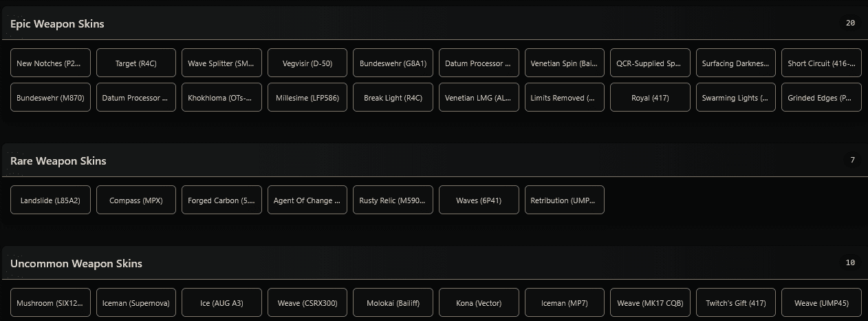Image resolution: width=868 pixels, height=321 pixels.
Task: Collapse the Rare Weapon Skins section header
Action: click(58, 160)
